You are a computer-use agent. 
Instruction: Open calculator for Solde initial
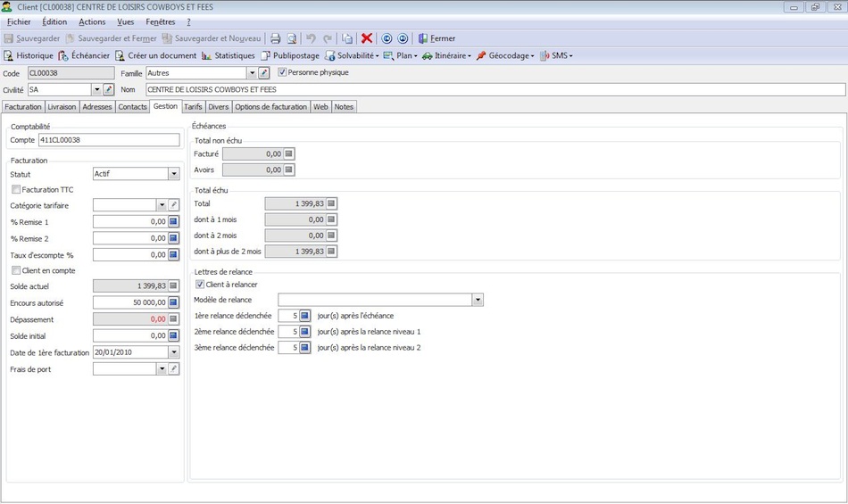coord(173,335)
